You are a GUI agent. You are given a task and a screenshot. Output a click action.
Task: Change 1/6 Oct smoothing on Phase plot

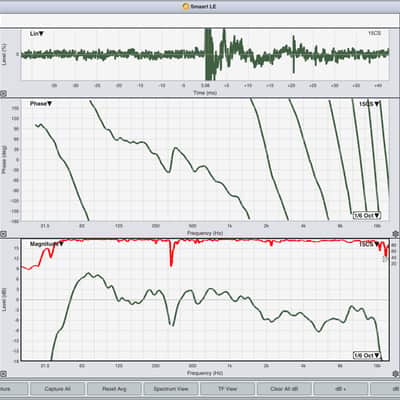367,215
